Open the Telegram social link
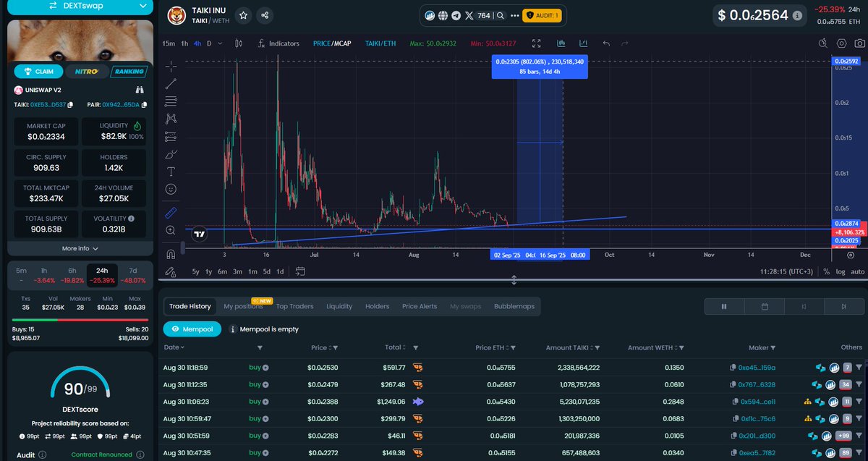 [x=455, y=15]
